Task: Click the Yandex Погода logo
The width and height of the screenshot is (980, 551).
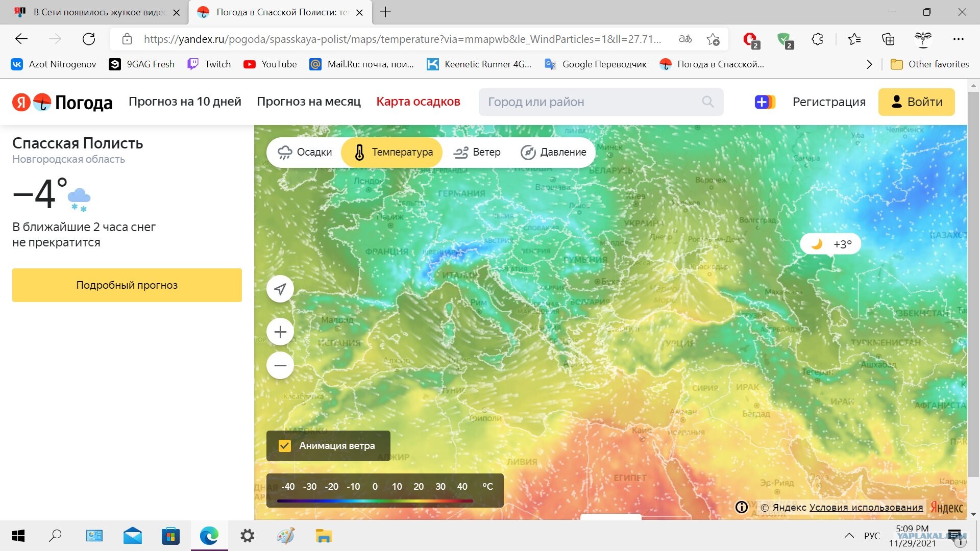Action: tap(62, 102)
